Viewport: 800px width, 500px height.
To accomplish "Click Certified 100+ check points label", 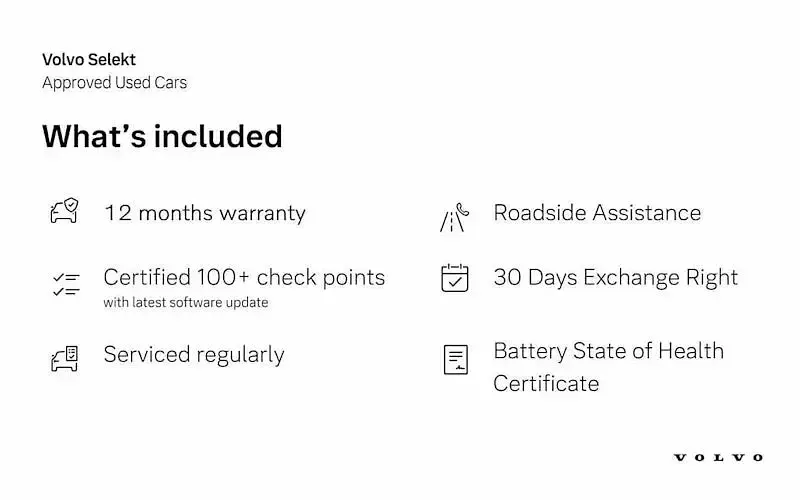I will [x=244, y=278].
